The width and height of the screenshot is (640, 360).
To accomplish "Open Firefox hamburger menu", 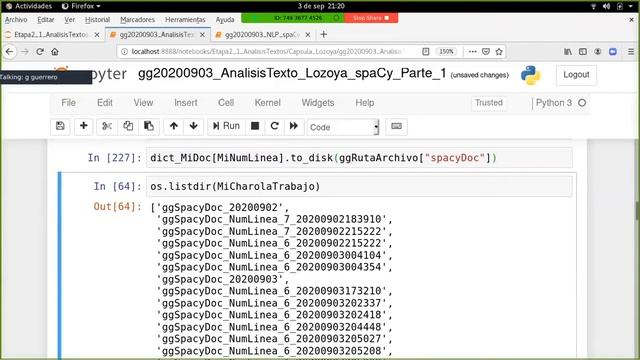I will [x=631, y=51].
